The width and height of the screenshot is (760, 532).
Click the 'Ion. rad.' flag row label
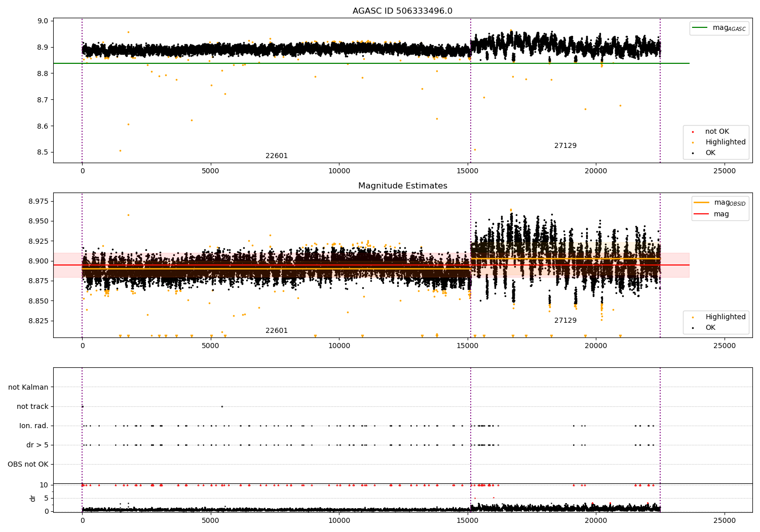[34, 426]
